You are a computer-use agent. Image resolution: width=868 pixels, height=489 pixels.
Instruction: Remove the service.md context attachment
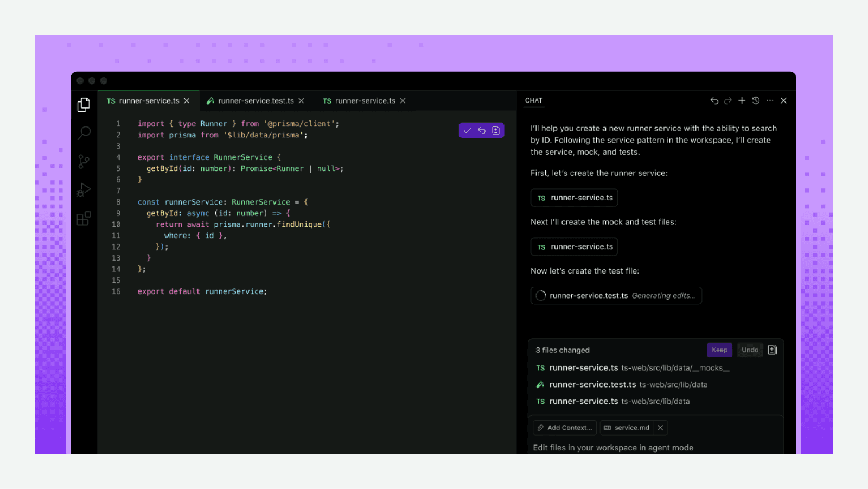click(660, 428)
